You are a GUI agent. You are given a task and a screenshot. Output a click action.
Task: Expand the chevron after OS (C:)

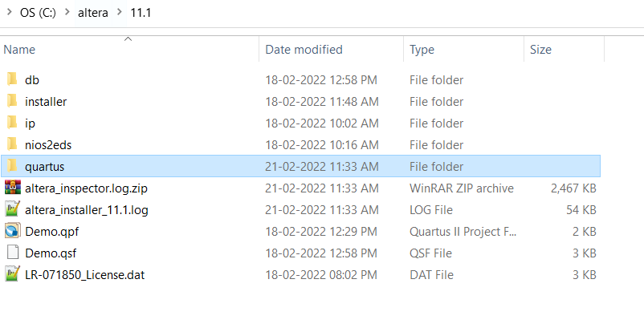pos(68,13)
